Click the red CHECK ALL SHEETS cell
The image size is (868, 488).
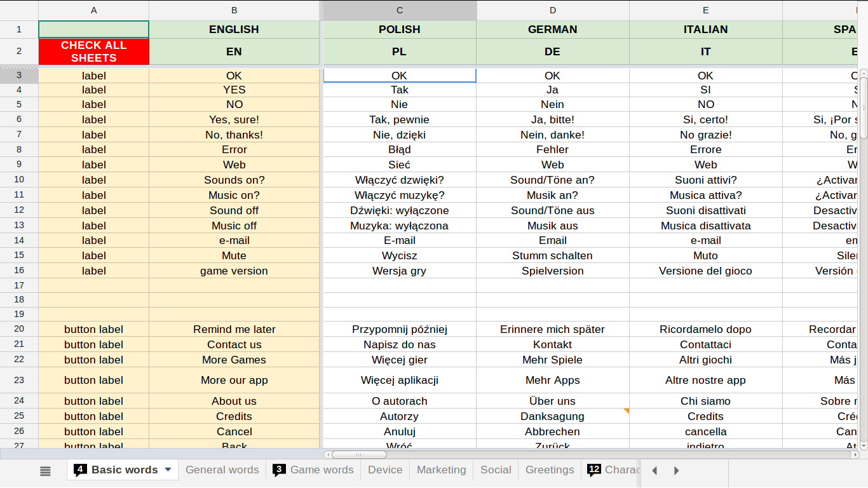(x=94, y=51)
